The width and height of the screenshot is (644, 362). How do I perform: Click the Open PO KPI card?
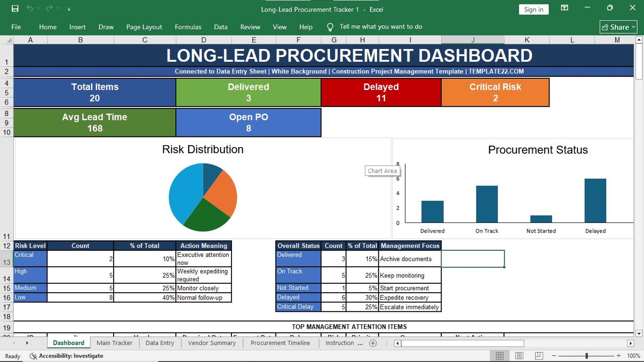(249, 122)
